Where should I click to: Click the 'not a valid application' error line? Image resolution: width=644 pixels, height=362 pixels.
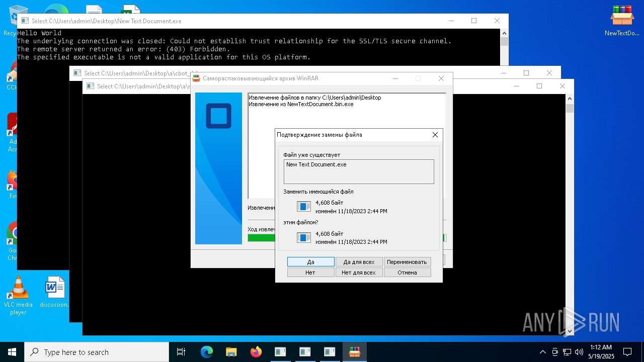(x=164, y=57)
